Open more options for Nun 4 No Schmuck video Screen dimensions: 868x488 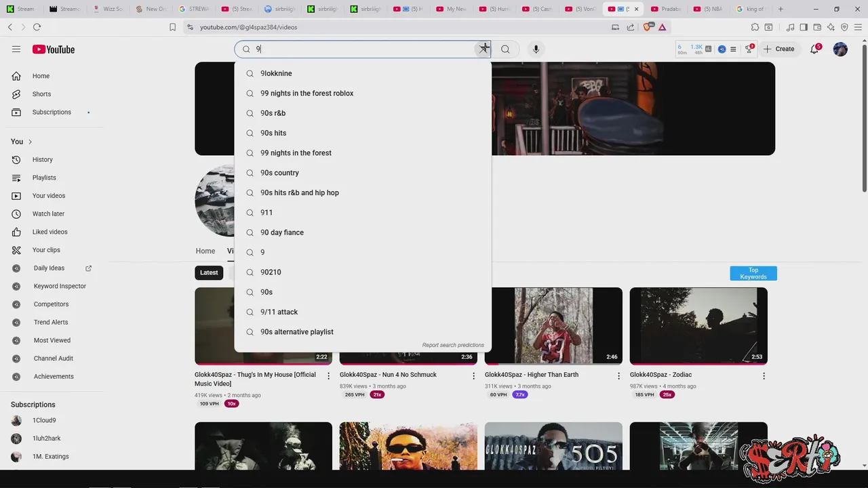[474, 375]
